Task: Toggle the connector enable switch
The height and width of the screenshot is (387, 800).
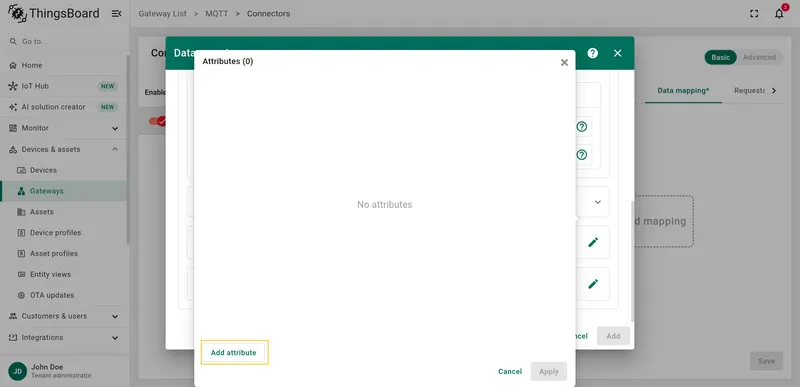Action: click(157, 121)
